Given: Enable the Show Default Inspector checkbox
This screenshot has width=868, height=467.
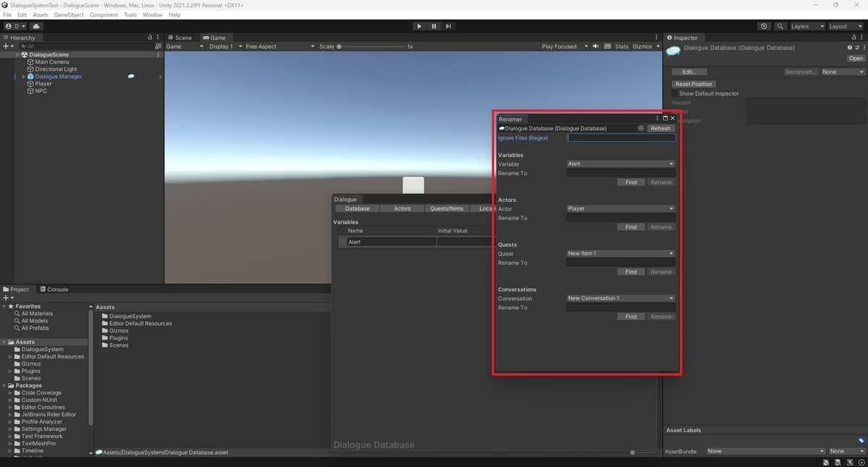Looking at the screenshot, I should (x=675, y=93).
